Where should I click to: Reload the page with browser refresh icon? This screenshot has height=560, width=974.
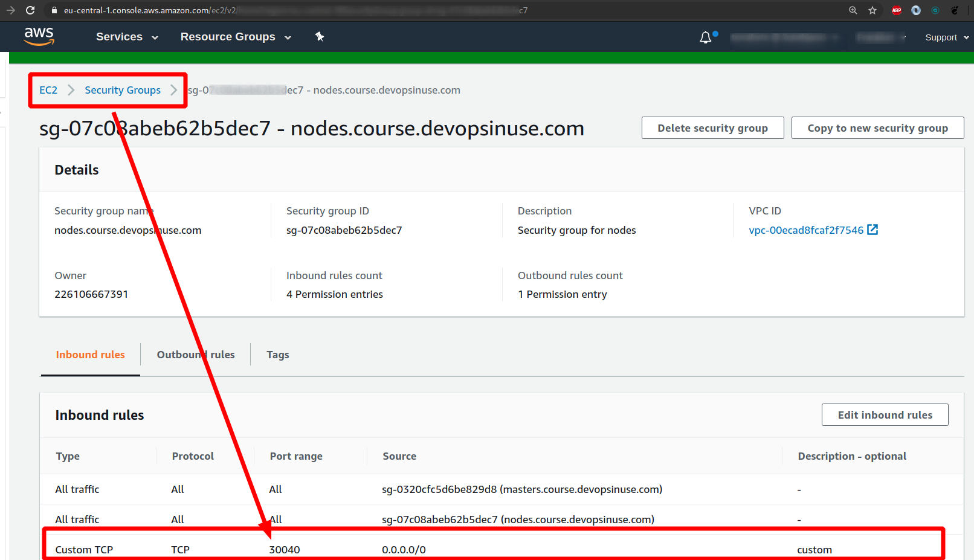[30, 10]
